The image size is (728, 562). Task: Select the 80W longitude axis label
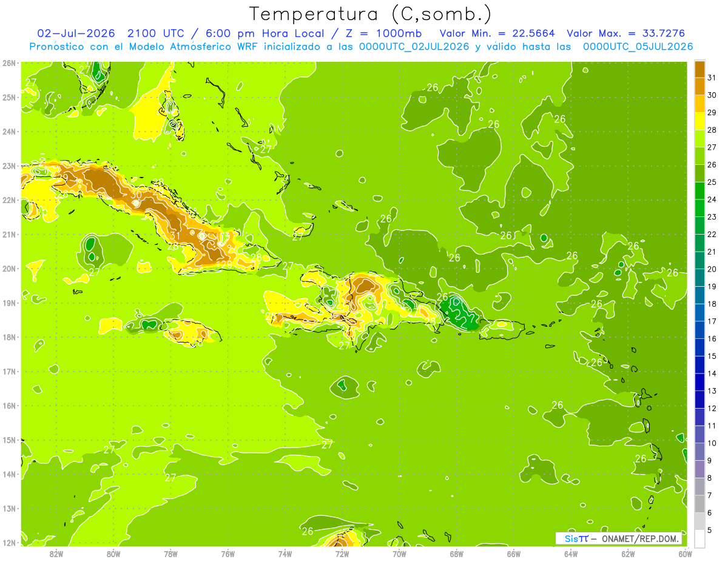pyautogui.click(x=113, y=554)
